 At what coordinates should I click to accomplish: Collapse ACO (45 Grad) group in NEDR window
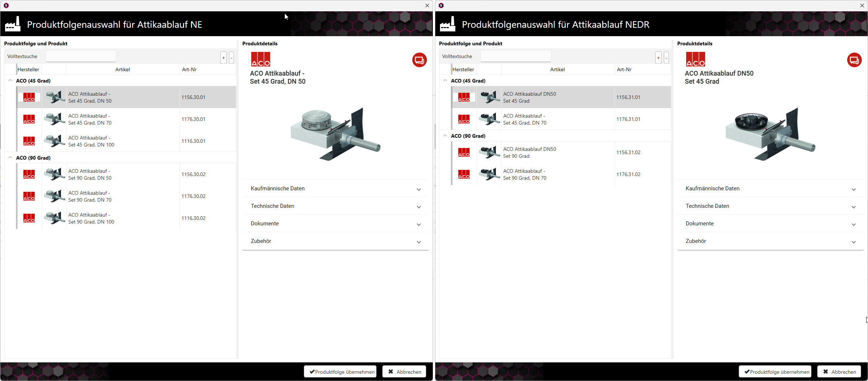coord(445,81)
